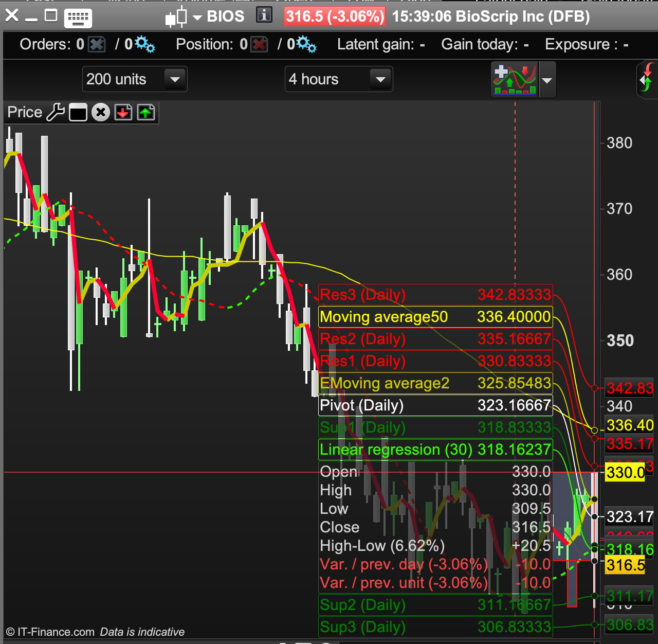Image resolution: width=658 pixels, height=644 pixels.
Task: Open position settings gears beside Position
Action: click(x=307, y=45)
